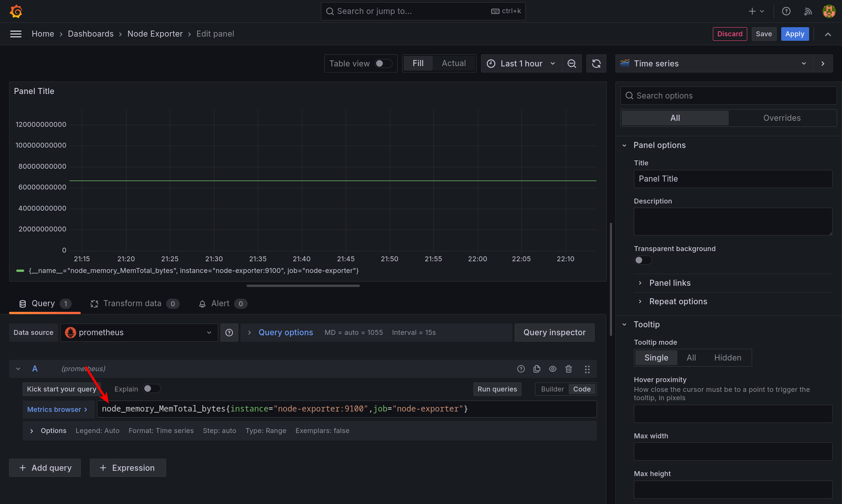Toggle the Transparent background switch
Viewport: 842px width, 504px height.
coord(643,260)
